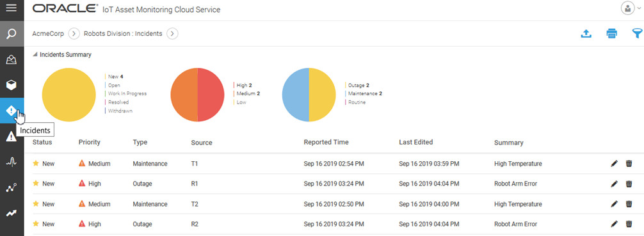Delete the T1 High Temperature incident
Viewport: 644px width, 236px height.
tap(629, 164)
